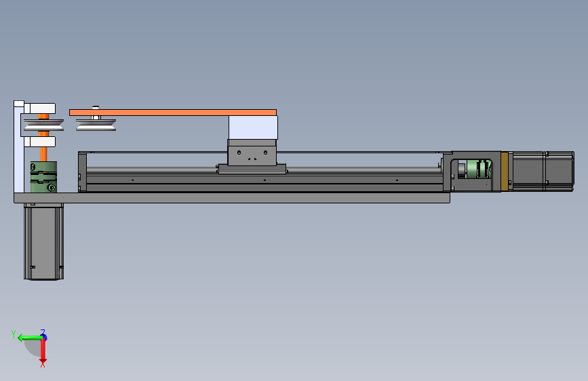Select the tall white vertical bracket at left
The image size is (588, 381).
[19, 146]
